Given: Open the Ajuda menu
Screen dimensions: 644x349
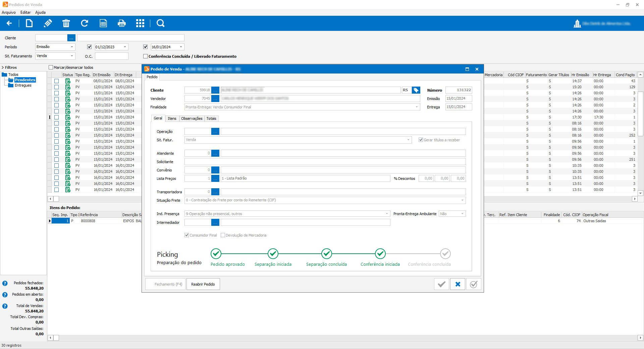Looking at the screenshot, I should (x=40, y=12).
